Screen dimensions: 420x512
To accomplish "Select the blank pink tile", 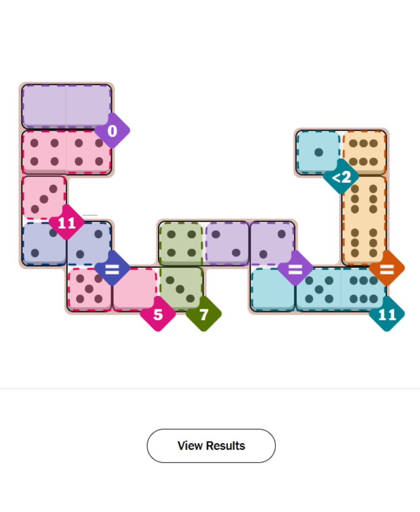I will [134, 289].
